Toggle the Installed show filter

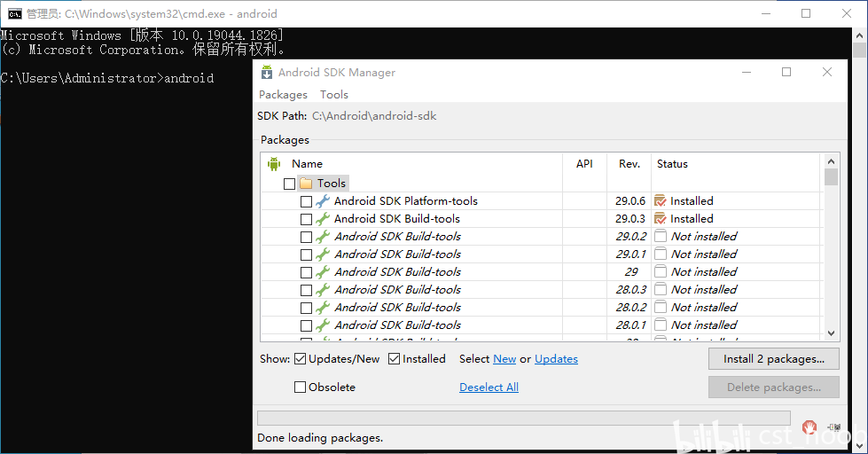[395, 359]
